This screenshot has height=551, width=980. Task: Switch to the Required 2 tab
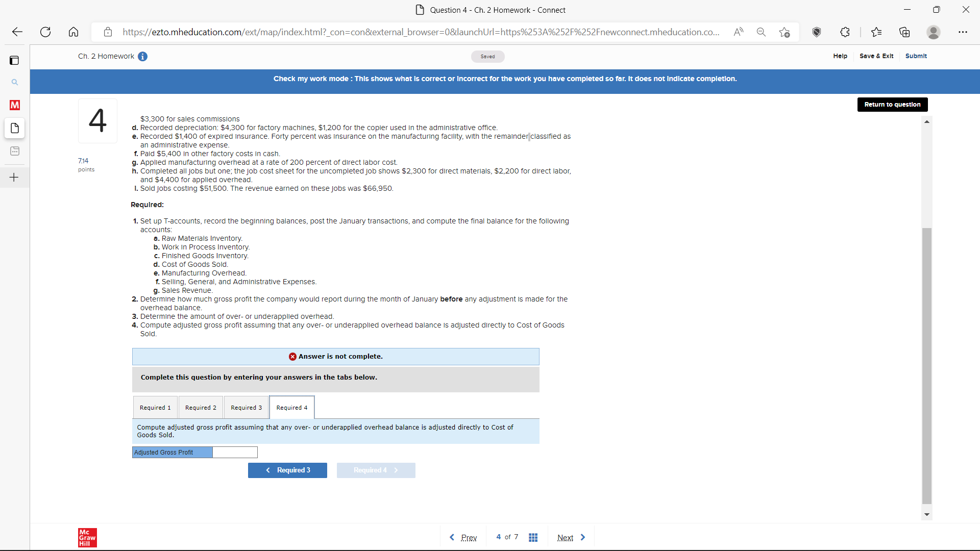click(201, 408)
